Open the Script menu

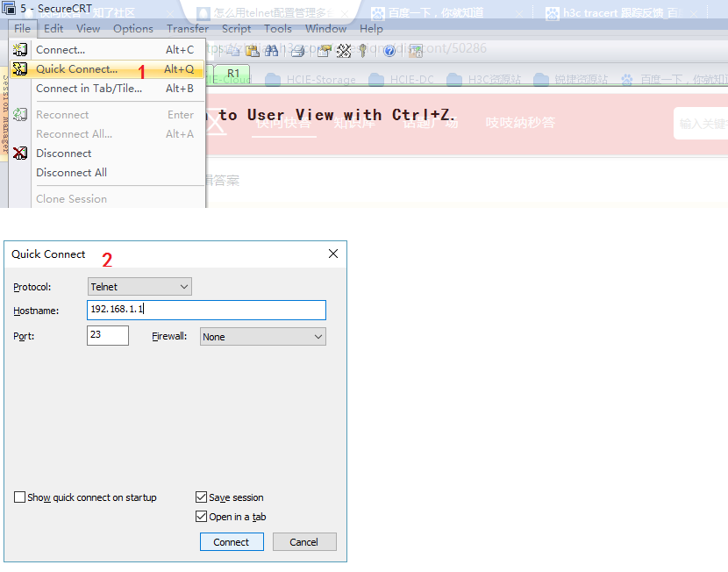click(x=236, y=29)
